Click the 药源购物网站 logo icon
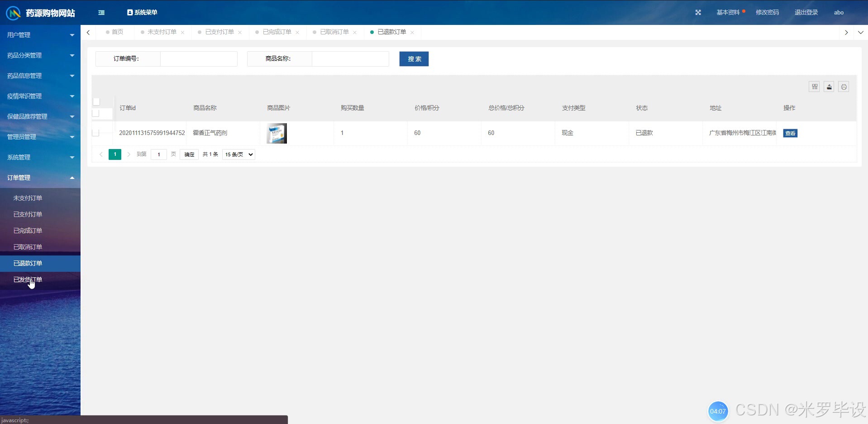 13,13
